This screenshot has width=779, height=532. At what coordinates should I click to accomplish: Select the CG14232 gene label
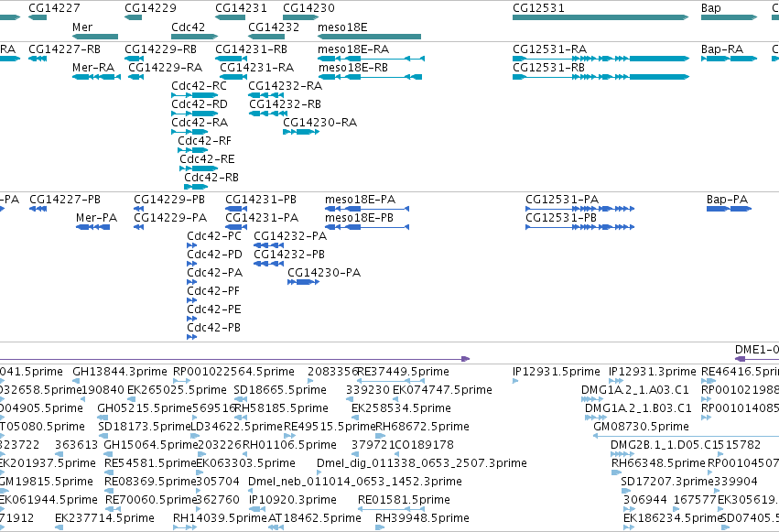(274, 27)
